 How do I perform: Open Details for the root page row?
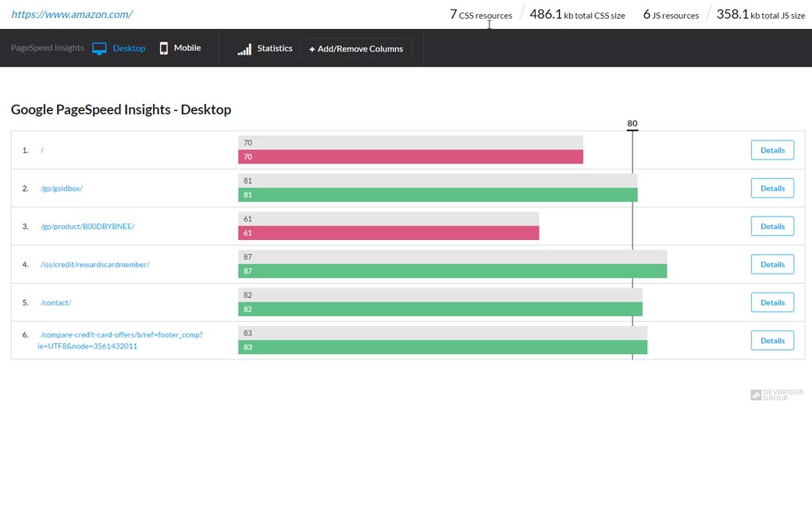click(772, 150)
